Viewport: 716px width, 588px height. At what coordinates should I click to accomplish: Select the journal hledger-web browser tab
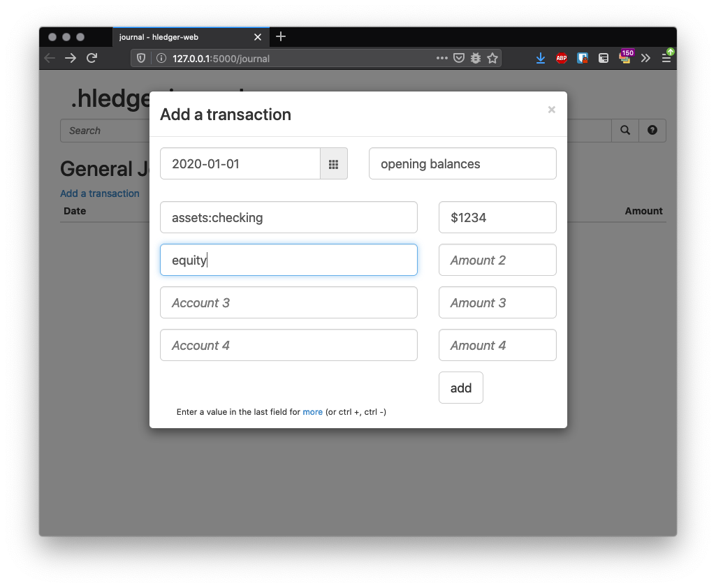pyautogui.click(x=185, y=37)
